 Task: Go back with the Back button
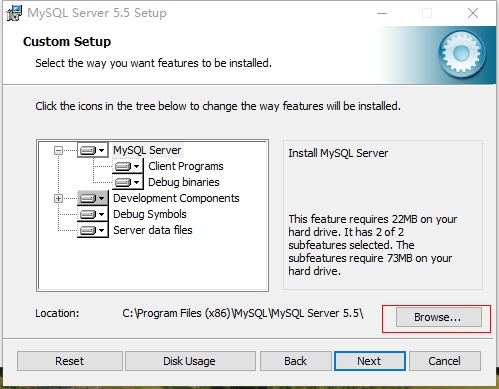296,361
